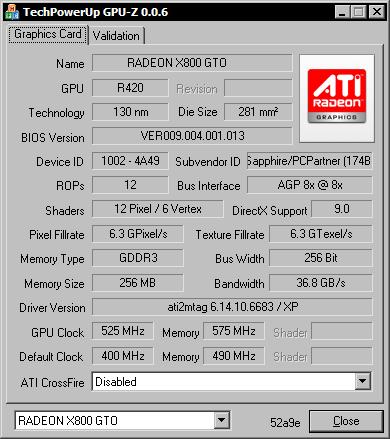Click the Bandwidth 36.8 GB/s field
The width and height of the screenshot is (390, 439).
point(321,283)
